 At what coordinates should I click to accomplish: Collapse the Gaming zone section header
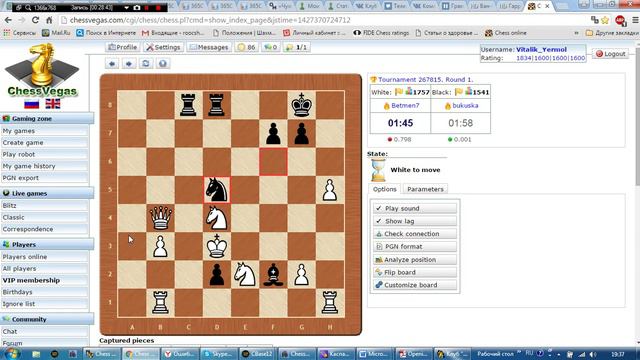tap(47, 118)
